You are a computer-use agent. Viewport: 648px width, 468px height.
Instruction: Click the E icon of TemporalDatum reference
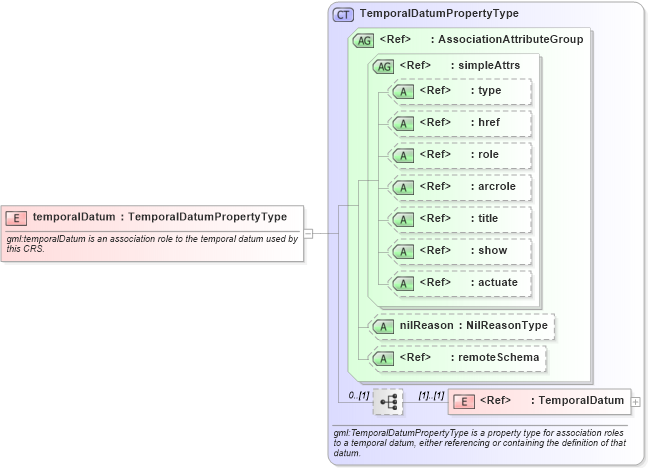click(x=464, y=401)
